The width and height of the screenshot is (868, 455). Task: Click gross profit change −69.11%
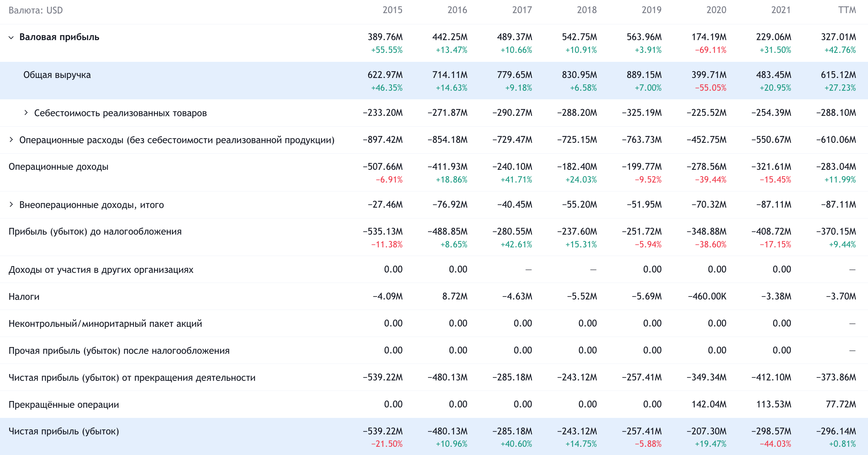(711, 50)
